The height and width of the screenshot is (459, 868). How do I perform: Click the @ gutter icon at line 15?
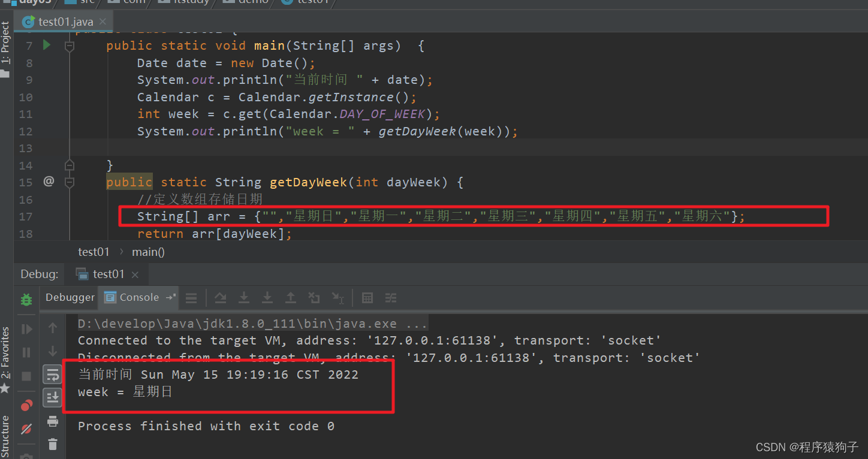[x=49, y=181]
